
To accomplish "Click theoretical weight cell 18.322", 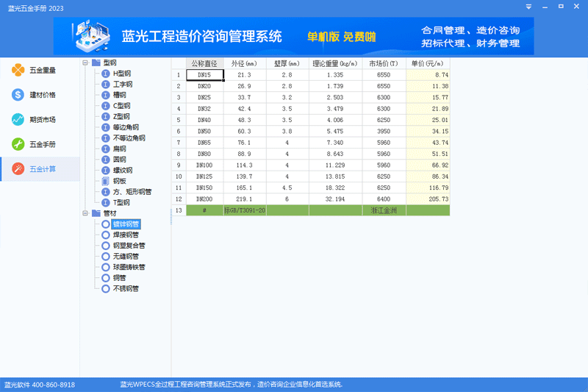I will [x=335, y=188].
